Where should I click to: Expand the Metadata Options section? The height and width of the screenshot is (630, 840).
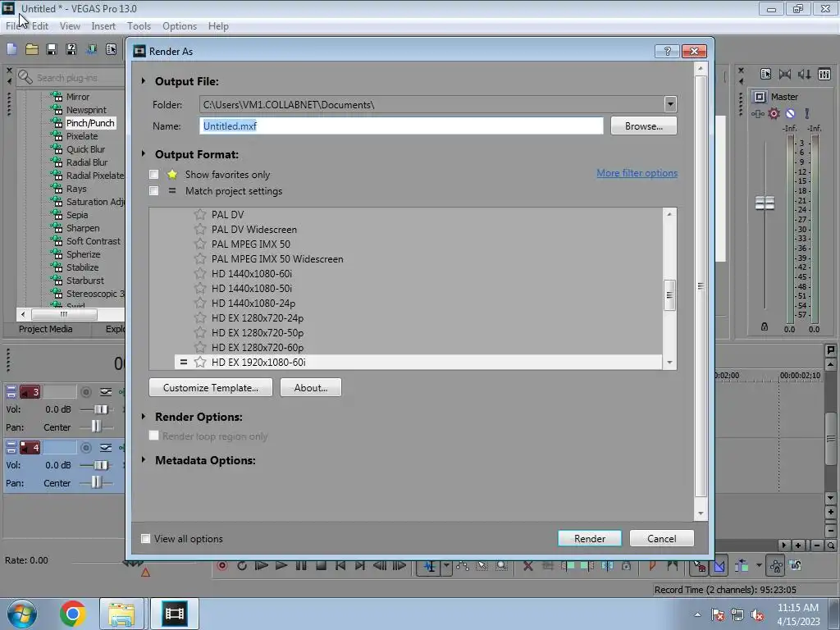144,459
